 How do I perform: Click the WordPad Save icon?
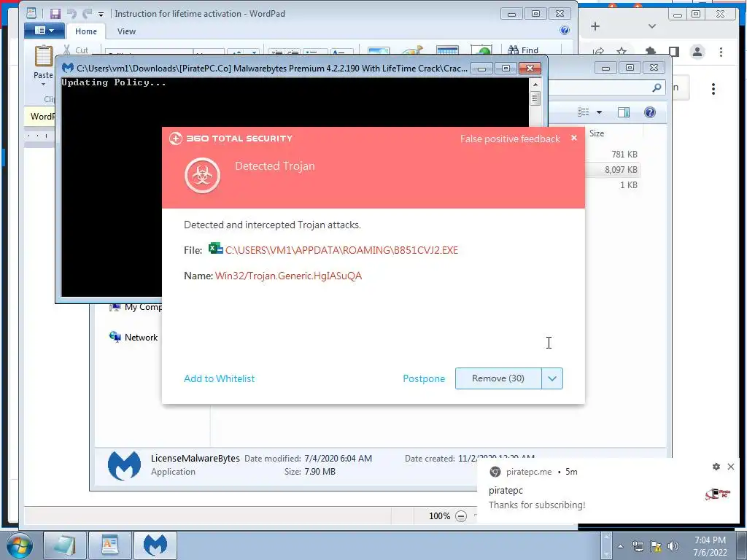(x=55, y=14)
